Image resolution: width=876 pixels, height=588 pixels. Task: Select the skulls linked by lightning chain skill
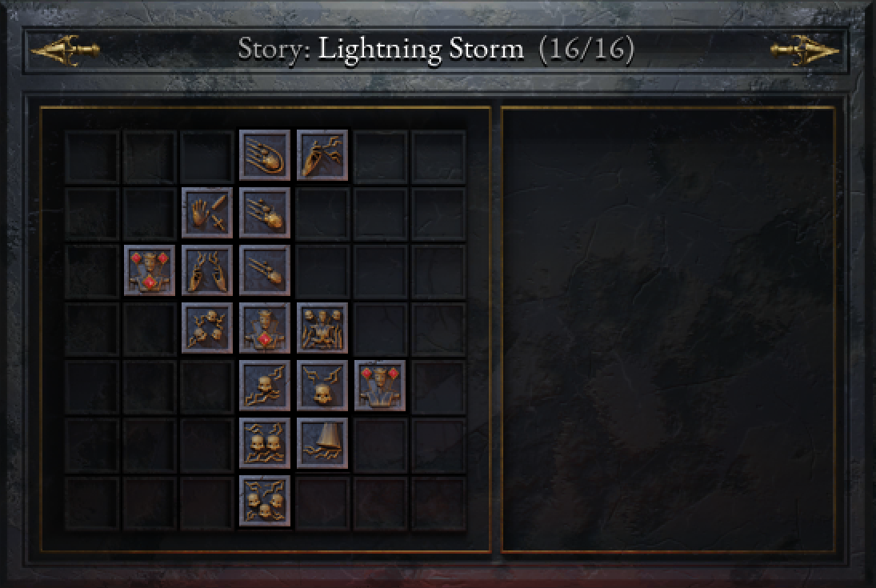coord(207,328)
